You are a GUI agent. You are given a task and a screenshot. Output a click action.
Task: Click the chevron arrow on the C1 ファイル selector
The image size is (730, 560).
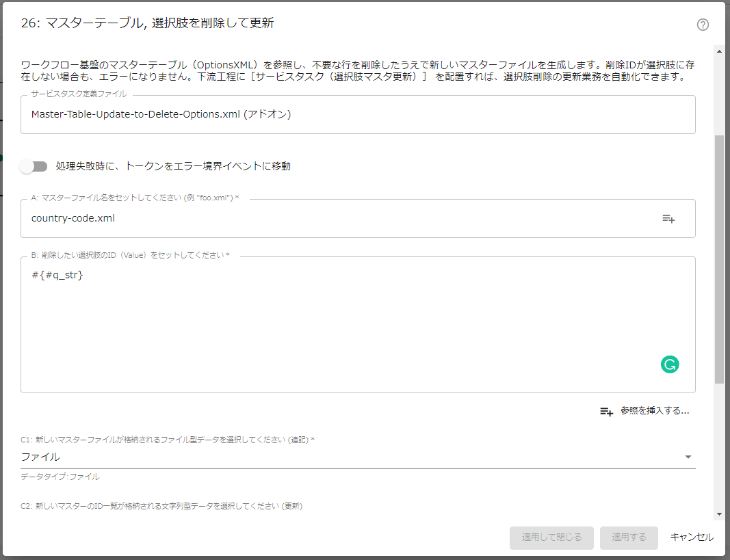click(688, 456)
